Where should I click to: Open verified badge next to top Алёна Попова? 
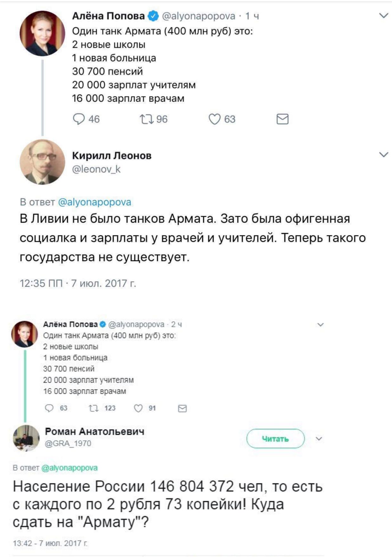pyautogui.click(x=154, y=16)
